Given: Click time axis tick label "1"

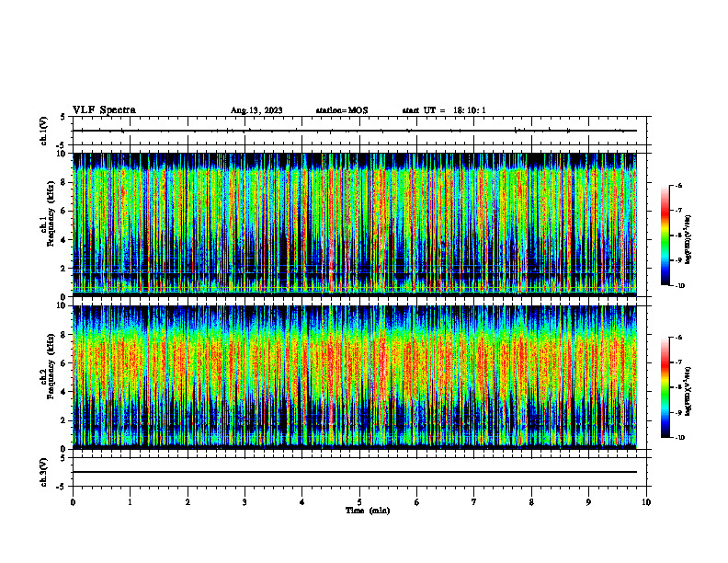Looking at the screenshot, I should (131, 502).
